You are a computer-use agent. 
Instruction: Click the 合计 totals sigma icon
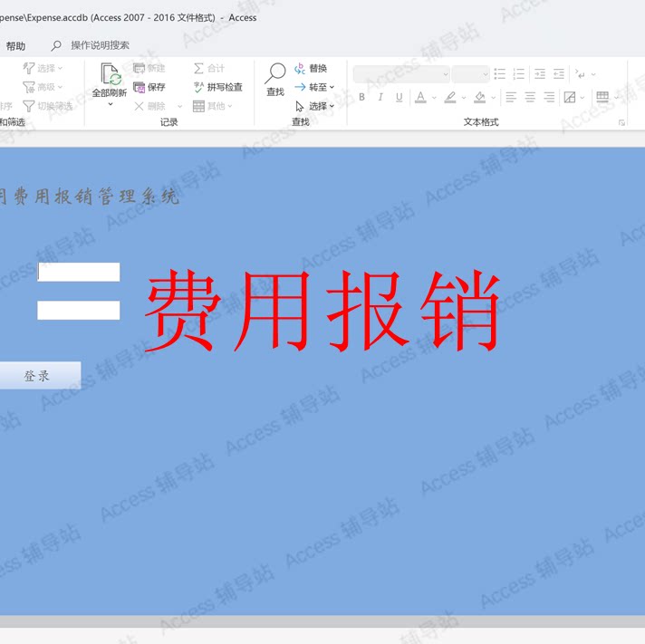point(198,68)
